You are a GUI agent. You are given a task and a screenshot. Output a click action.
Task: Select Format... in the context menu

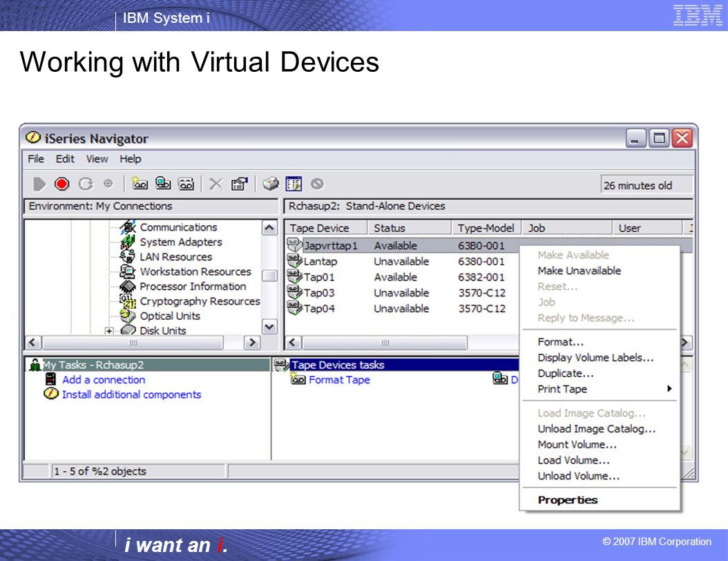(x=560, y=342)
